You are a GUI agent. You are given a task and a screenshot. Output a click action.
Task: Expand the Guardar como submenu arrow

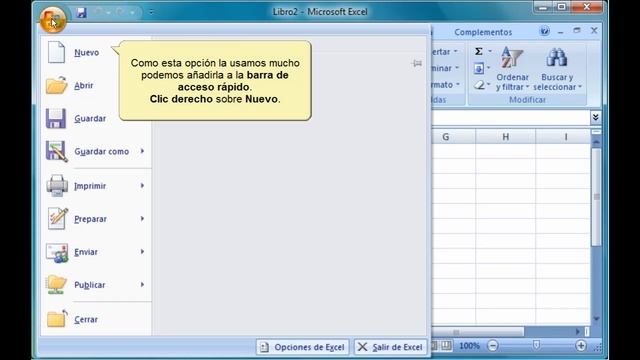pos(142,151)
